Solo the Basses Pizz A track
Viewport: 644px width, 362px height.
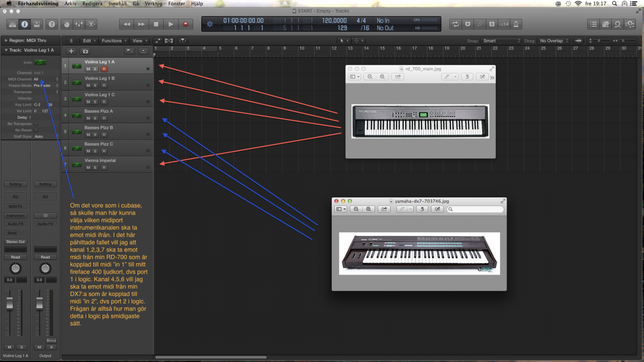pos(95,118)
